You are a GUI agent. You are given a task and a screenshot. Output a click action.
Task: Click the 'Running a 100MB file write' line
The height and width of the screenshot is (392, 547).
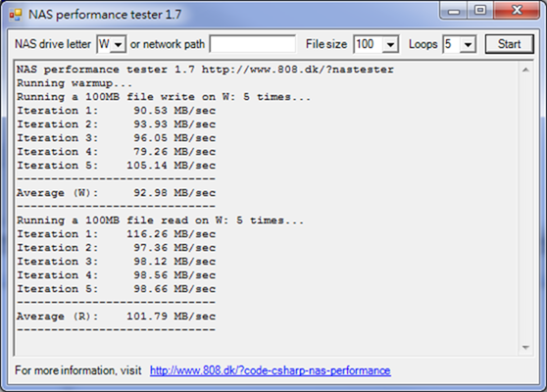tap(164, 97)
